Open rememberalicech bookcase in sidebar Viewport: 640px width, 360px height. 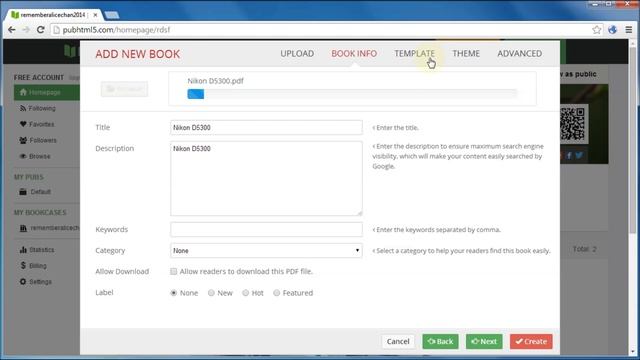49,228
